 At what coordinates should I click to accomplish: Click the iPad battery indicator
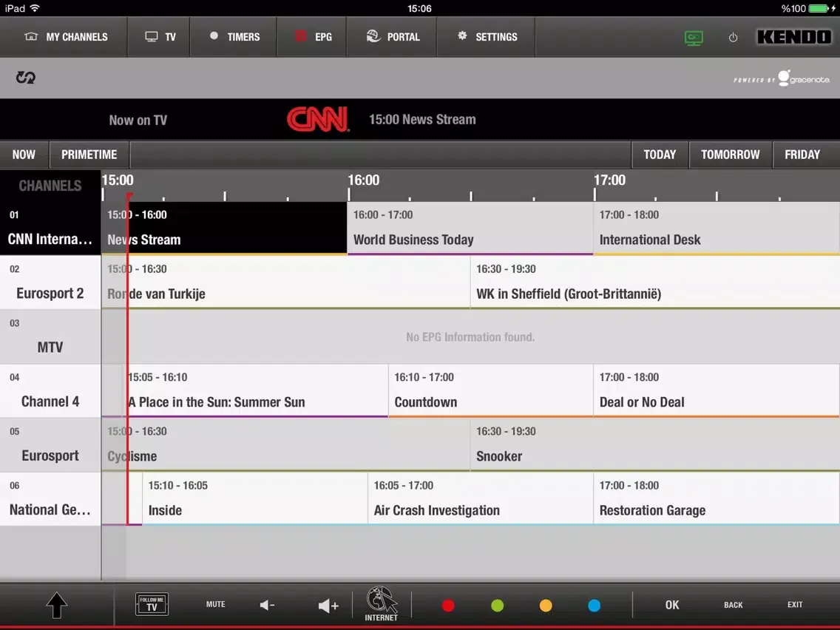point(819,8)
